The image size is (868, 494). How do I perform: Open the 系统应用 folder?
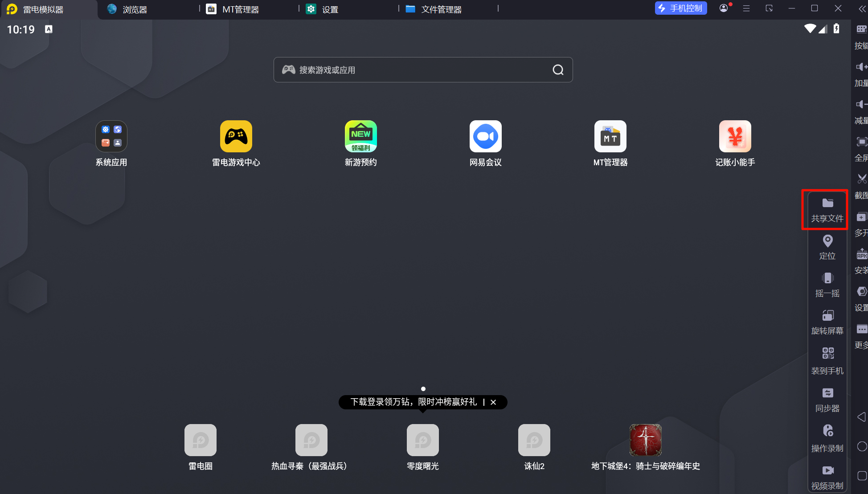[111, 137]
